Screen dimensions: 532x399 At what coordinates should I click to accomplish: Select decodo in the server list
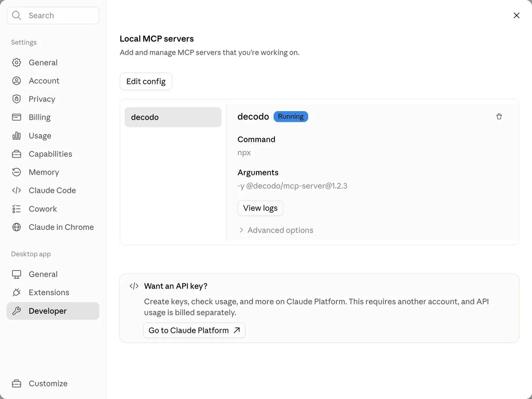click(x=173, y=117)
